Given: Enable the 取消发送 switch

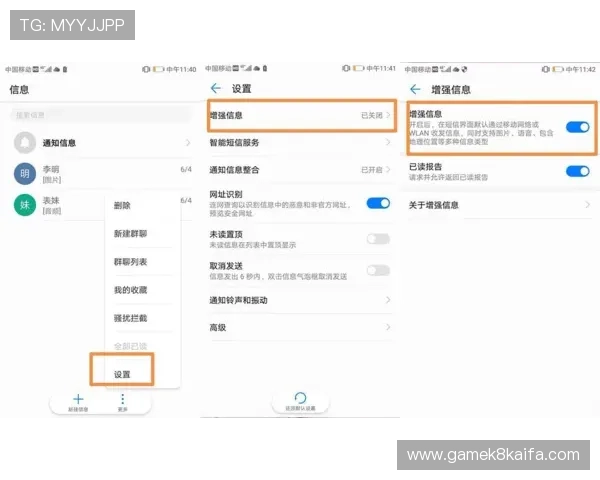Looking at the screenshot, I should 378,270.
